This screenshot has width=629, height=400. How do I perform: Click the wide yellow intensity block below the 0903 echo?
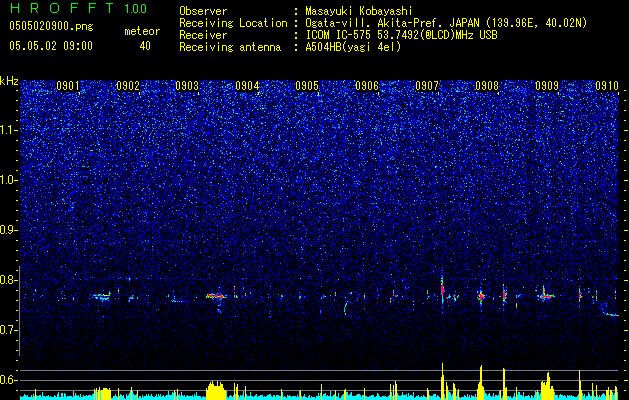click(x=216, y=390)
